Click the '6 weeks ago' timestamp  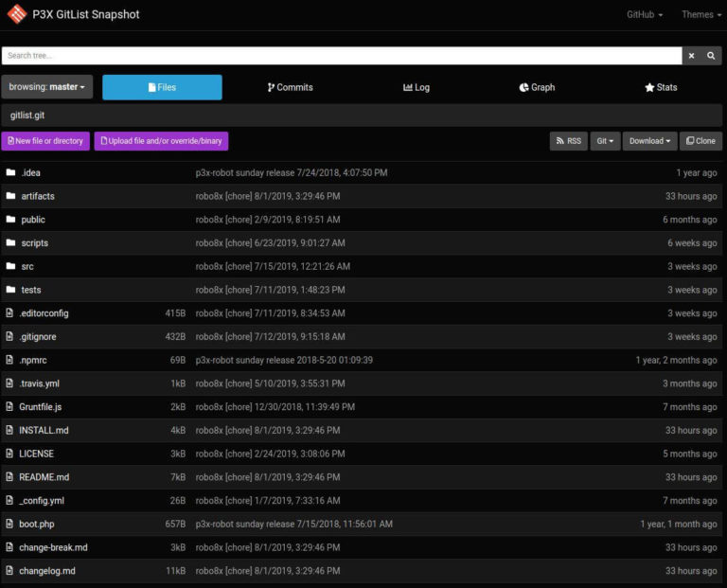(x=692, y=243)
